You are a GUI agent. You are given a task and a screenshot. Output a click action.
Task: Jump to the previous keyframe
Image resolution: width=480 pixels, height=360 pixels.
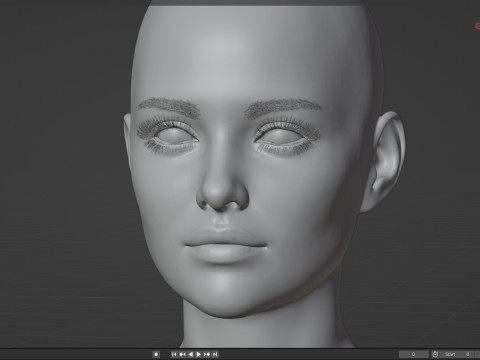click(x=182, y=354)
